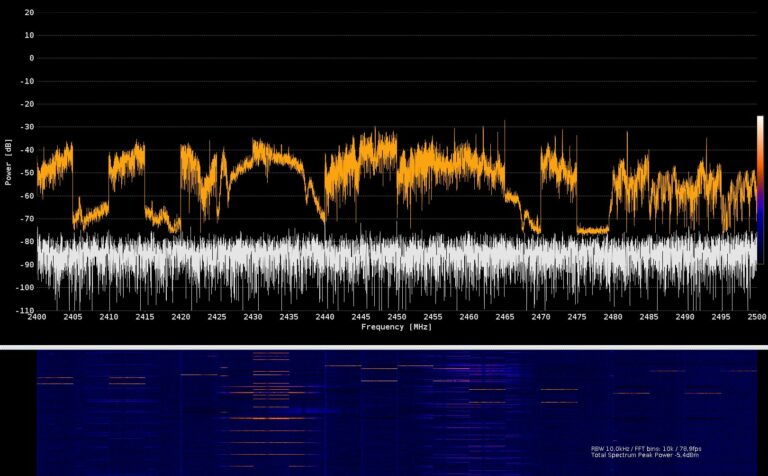Click the -50 dB power tick label
The image size is (768, 476).
click(x=26, y=173)
